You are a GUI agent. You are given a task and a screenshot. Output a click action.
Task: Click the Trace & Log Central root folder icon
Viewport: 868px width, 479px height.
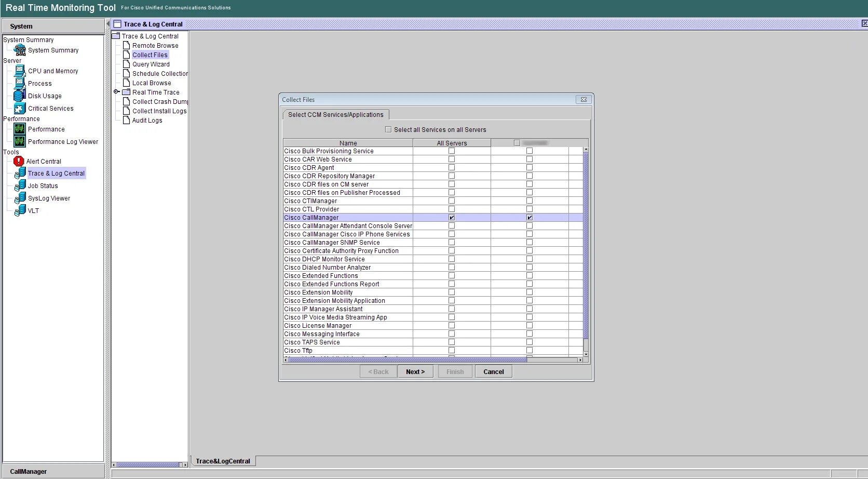point(116,36)
